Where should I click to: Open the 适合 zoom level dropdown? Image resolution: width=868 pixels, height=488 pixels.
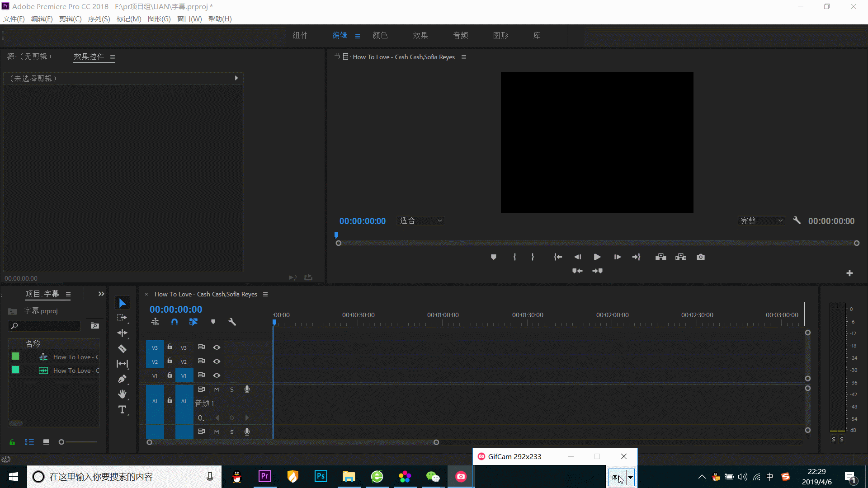tap(421, 221)
